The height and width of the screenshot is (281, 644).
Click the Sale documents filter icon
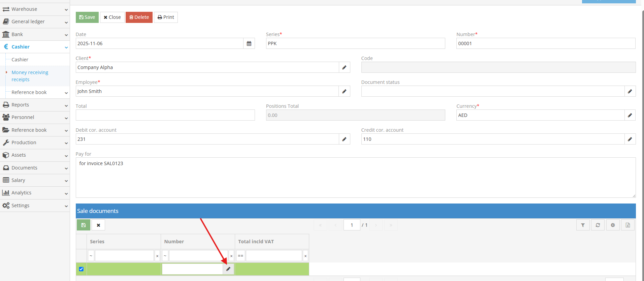[x=583, y=225]
